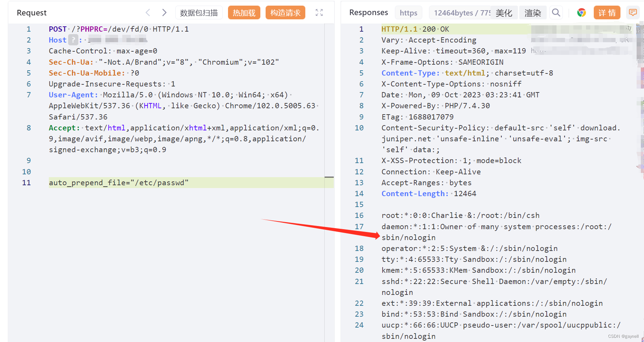Click the 12464bytes size indicator

click(460, 13)
